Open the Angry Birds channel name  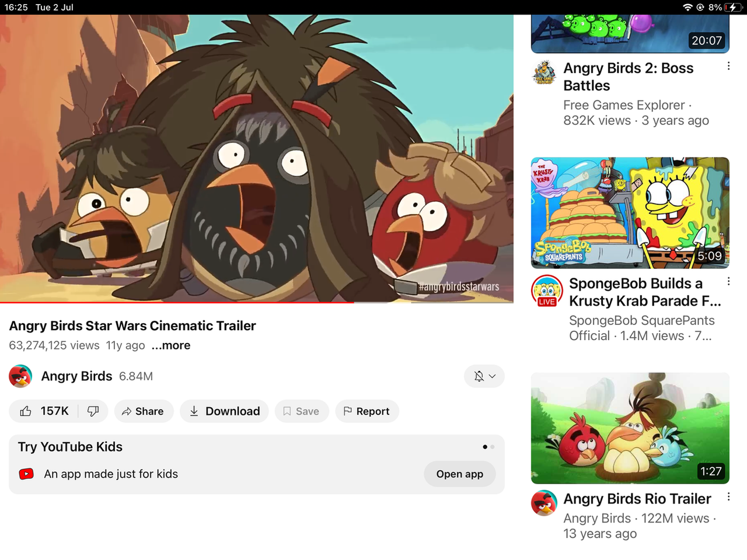click(x=76, y=376)
